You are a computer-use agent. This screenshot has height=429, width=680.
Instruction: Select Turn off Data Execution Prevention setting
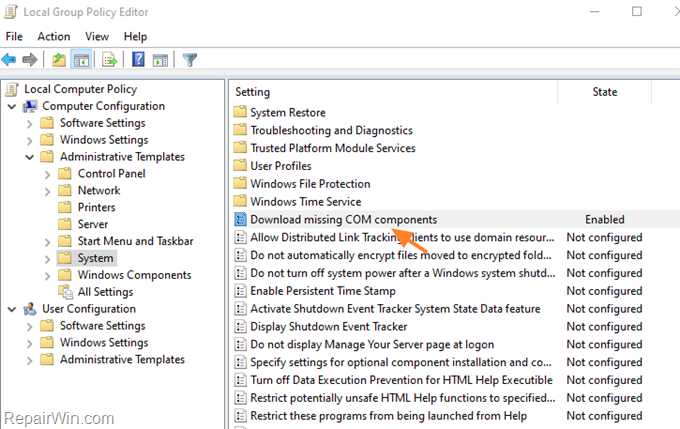[x=401, y=380]
